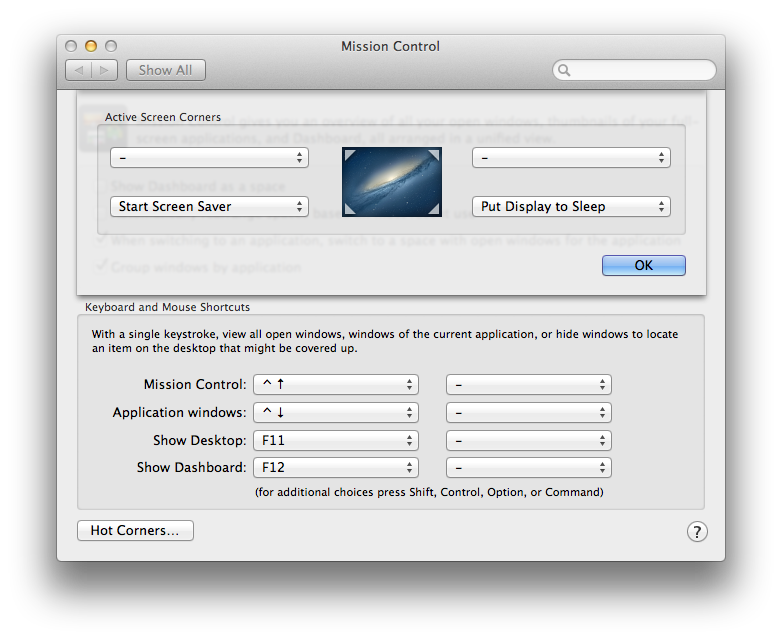Open Show Dashboard mouse shortcut dropdown
Viewport: 782px width, 640px height.
coord(529,467)
